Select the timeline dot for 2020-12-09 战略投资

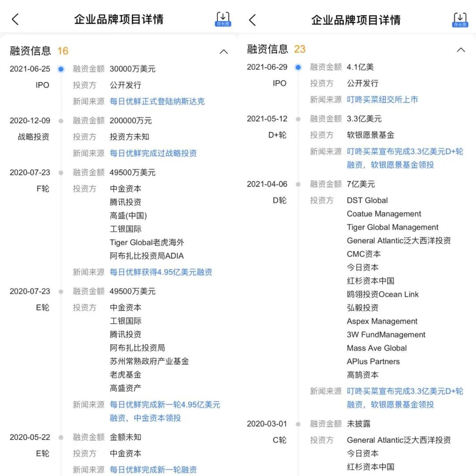pos(61,121)
